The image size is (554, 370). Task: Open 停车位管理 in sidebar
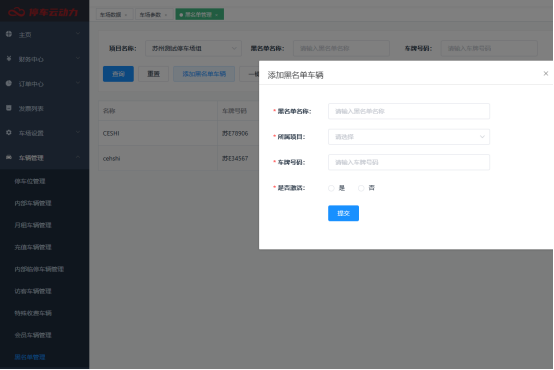pos(30,181)
